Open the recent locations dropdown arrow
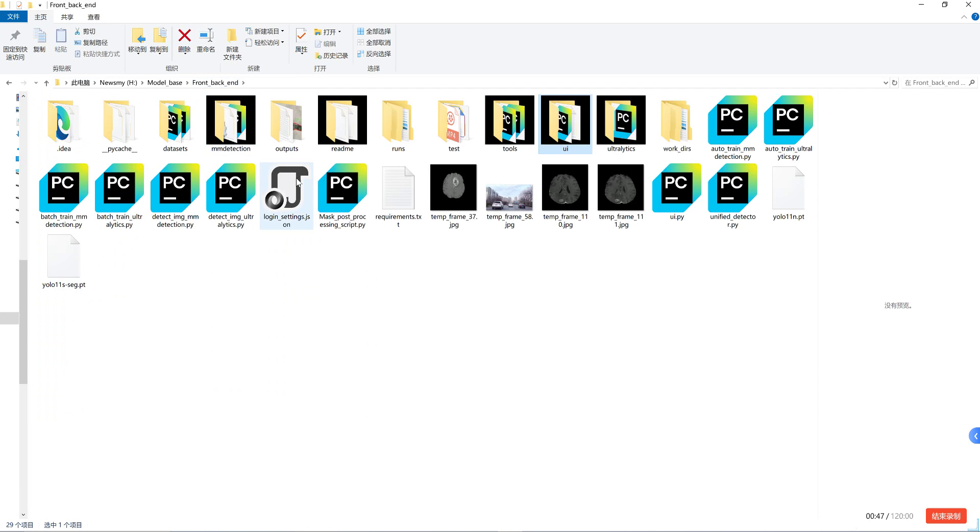This screenshot has width=980, height=532. (36, 83)
